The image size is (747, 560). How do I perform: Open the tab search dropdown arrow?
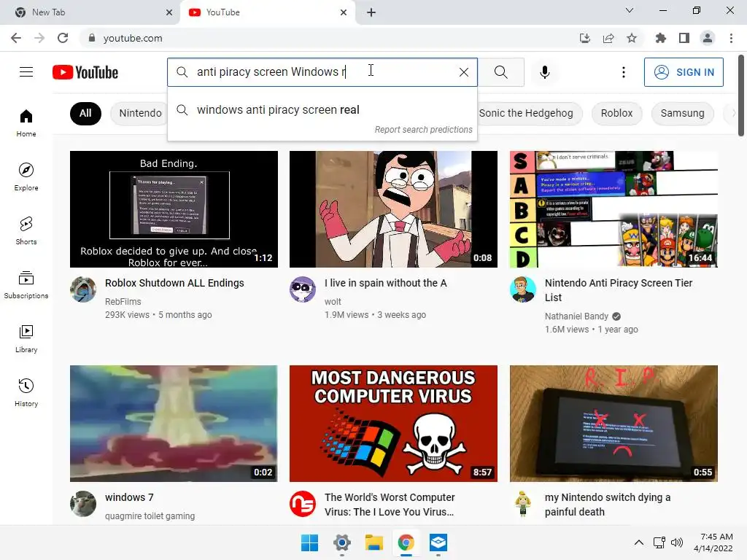pyautogui.click(x=630, y=10)
